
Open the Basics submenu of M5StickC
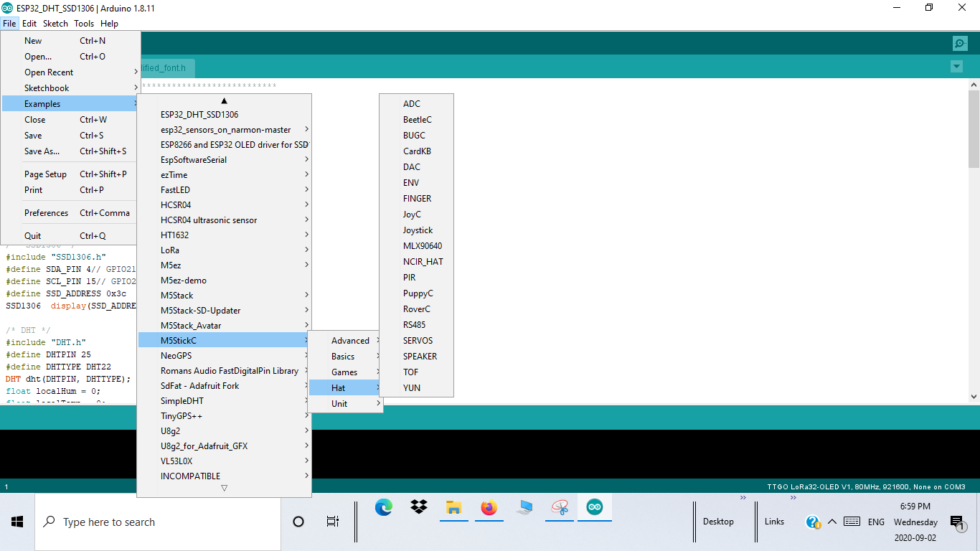[345, 357]
